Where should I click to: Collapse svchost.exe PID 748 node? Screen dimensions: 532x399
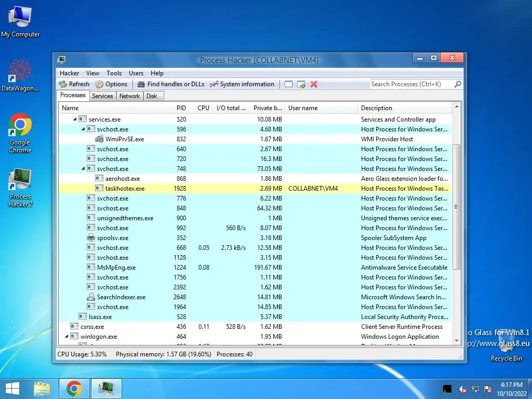click(83, 169)
